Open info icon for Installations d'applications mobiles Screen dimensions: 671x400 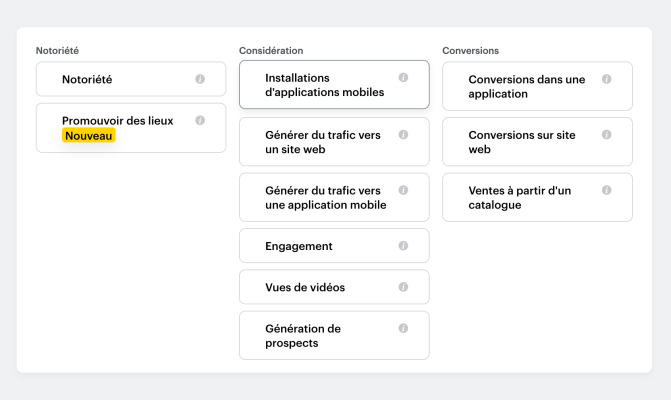(x=403, y=78)
